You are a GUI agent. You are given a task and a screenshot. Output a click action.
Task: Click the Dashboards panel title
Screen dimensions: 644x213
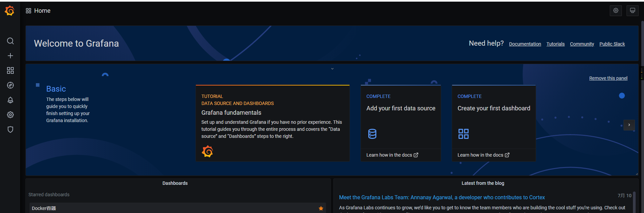[x=175, y=183]
